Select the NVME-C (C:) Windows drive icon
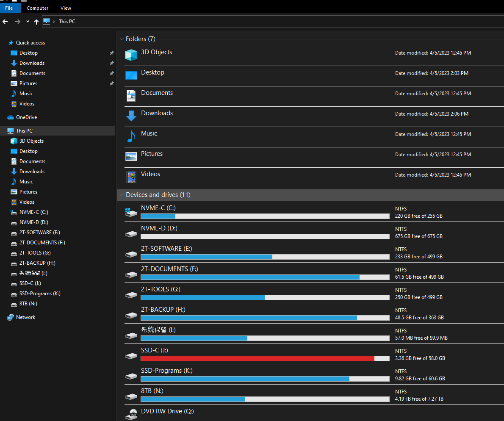This screenshot has height=421, width=504. (131, 212)
